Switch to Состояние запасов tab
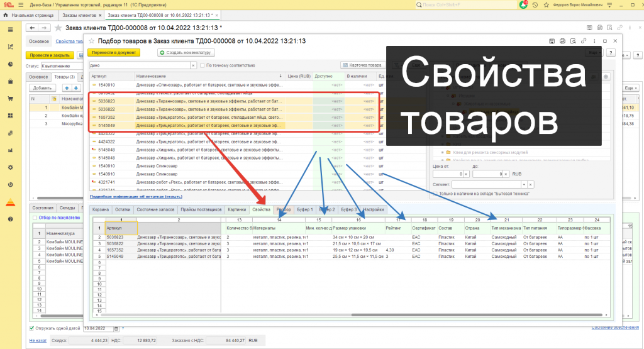This screenshot has height=349, width=644. pos(156,209)
